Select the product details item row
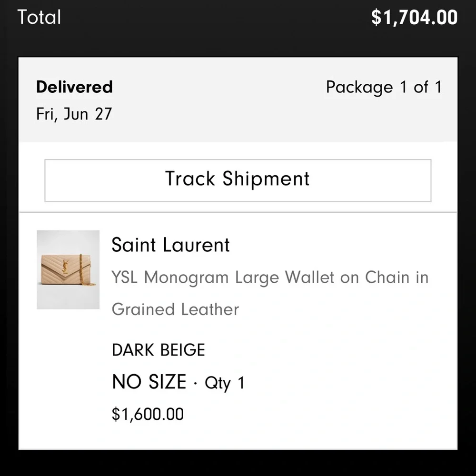Screen dimensions: 476x476 click(238, 328)
